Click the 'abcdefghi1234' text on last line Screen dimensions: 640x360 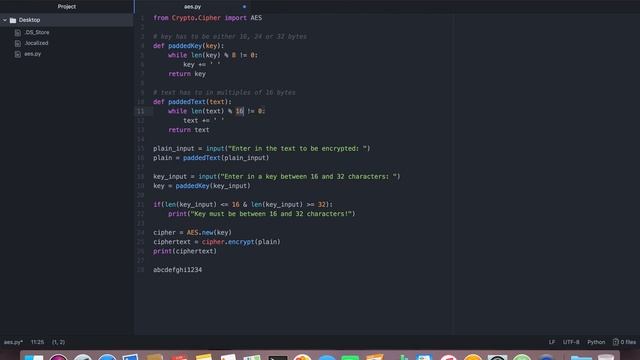(178, 270)
